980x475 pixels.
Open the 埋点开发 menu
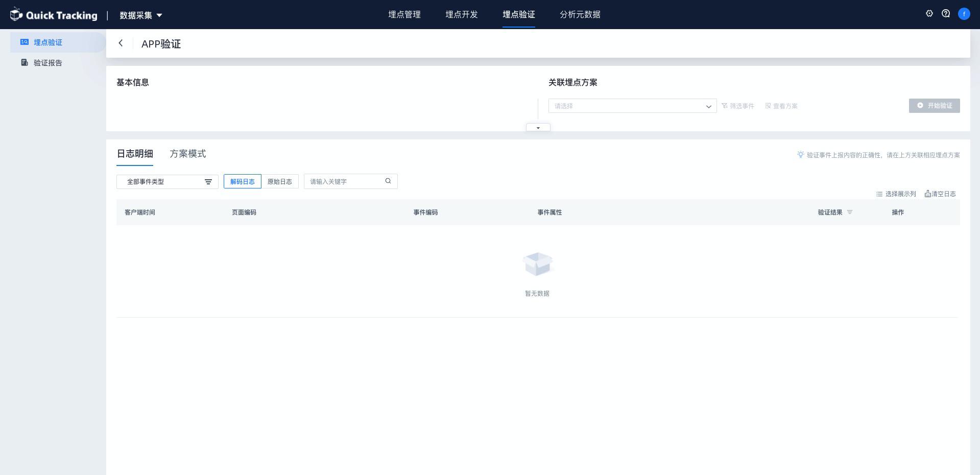[x=462, y=15]
